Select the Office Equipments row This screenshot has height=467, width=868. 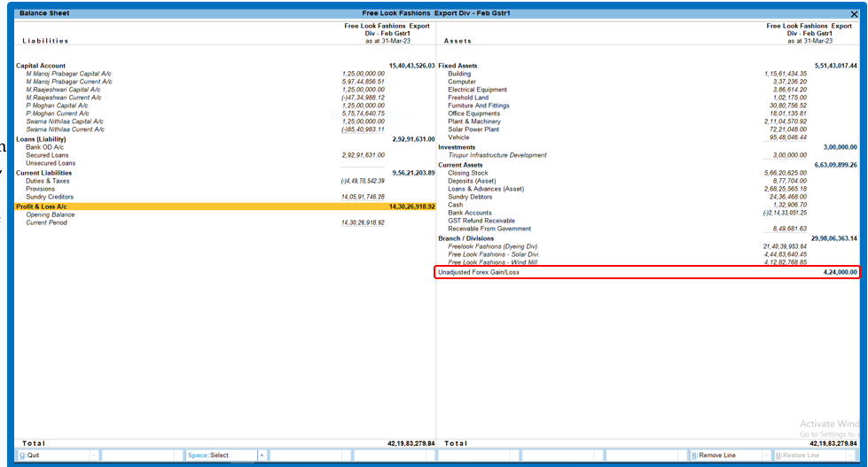(x=473, y=113)
